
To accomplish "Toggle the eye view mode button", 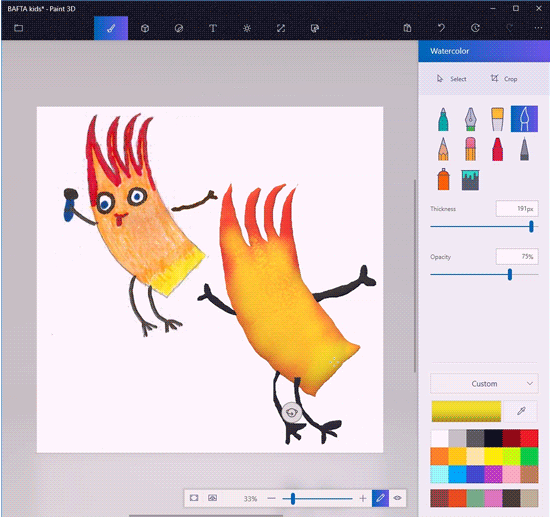I will pyautogui.click(x=397, y=498).
